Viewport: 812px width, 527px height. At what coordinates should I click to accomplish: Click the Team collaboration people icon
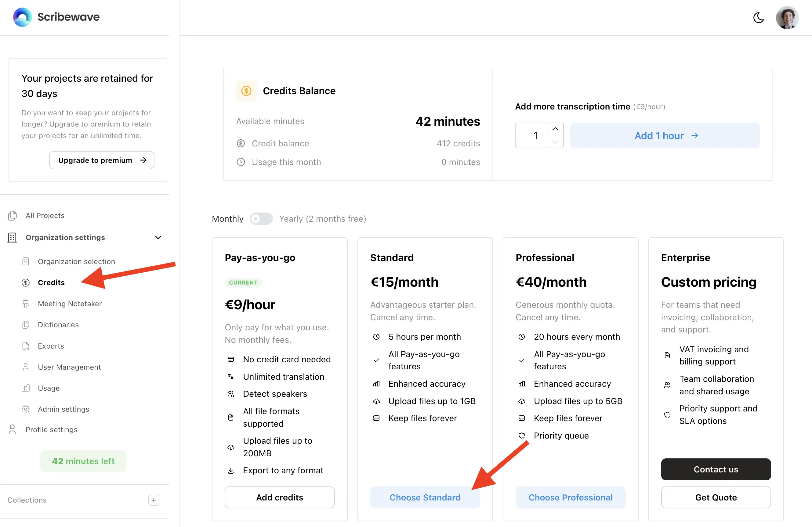[x=667, y=385]
